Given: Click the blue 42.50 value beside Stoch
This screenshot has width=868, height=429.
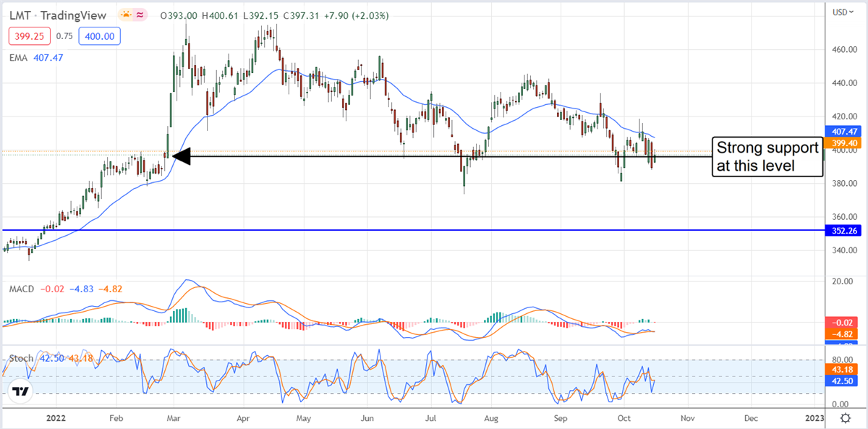Looking at the screenshot, I should (51, 358).
